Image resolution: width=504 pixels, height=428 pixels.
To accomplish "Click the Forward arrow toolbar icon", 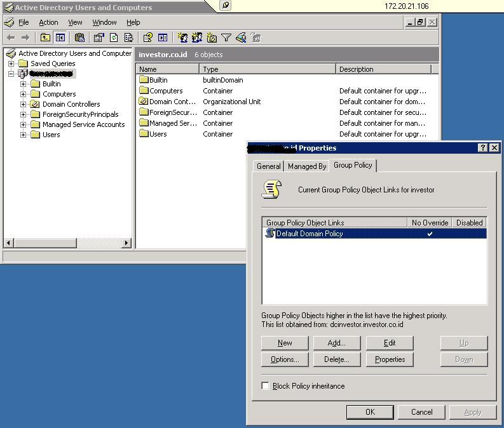I will pos(25,38).
